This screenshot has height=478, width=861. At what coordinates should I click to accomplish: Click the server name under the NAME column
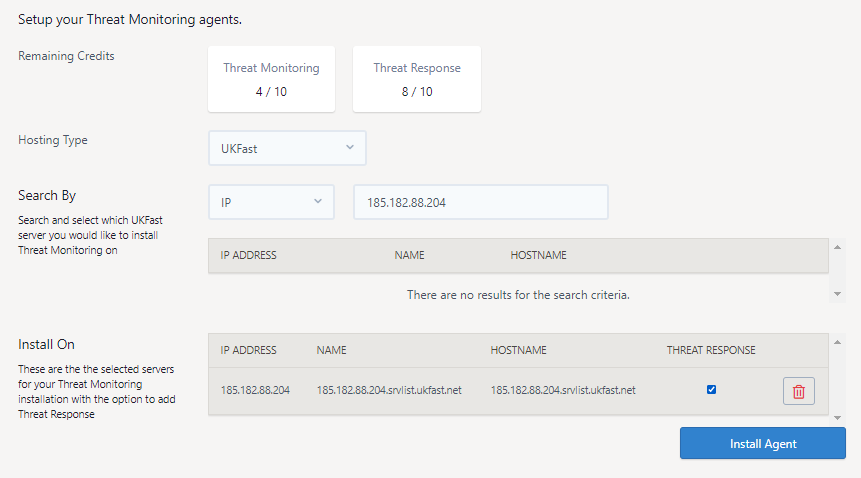click(389, 390)
